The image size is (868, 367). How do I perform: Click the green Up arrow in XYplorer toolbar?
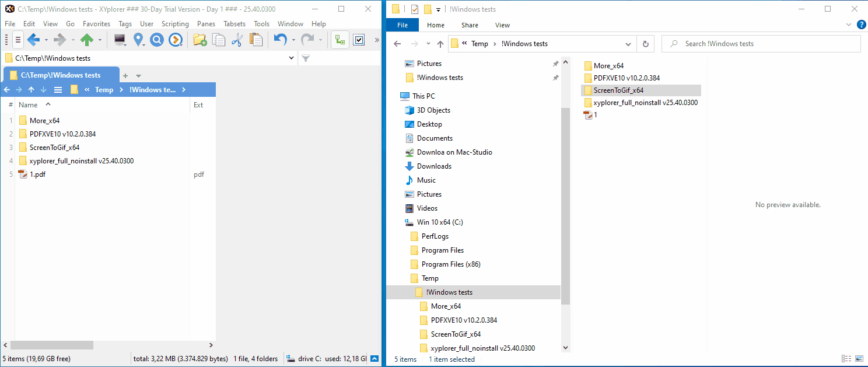[87, 40]
